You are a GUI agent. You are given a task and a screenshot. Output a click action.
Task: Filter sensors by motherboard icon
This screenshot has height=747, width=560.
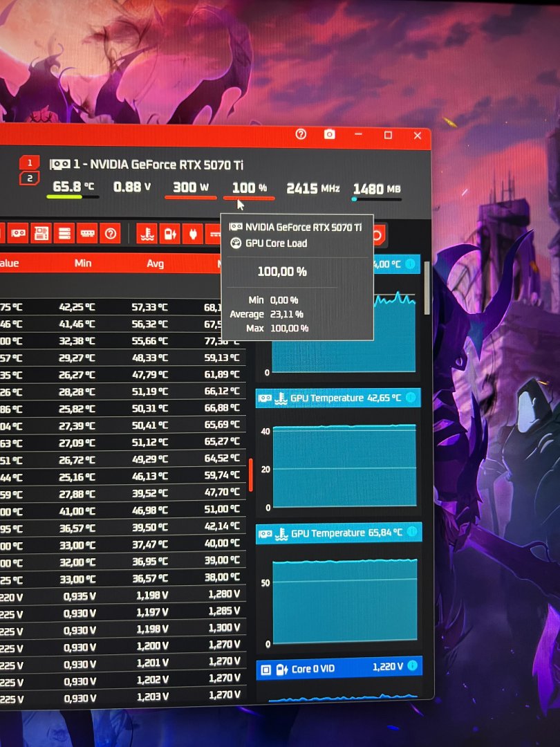pyautogui.click(x=41, y=234)
